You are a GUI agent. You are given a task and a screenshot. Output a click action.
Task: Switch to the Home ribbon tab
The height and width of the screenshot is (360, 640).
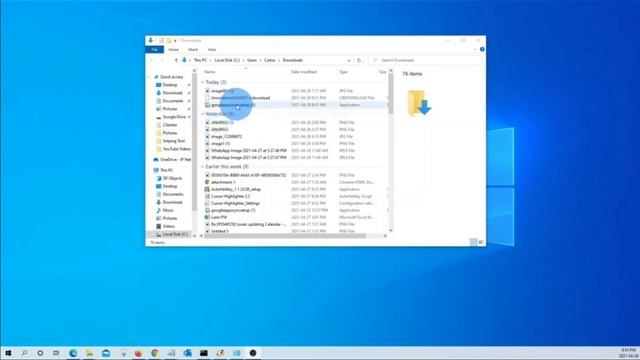click(173, 50)
